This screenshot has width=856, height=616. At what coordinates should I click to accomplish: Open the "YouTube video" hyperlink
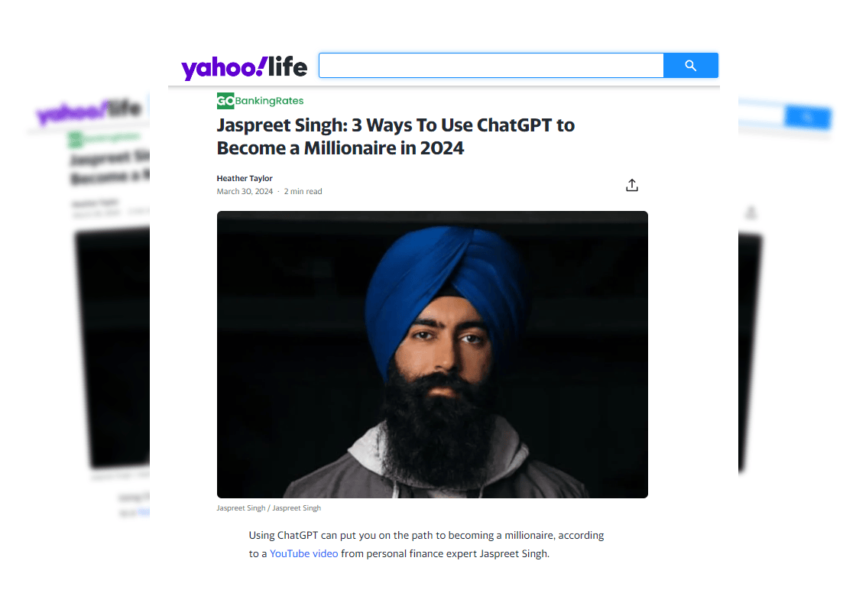point(304,553)
